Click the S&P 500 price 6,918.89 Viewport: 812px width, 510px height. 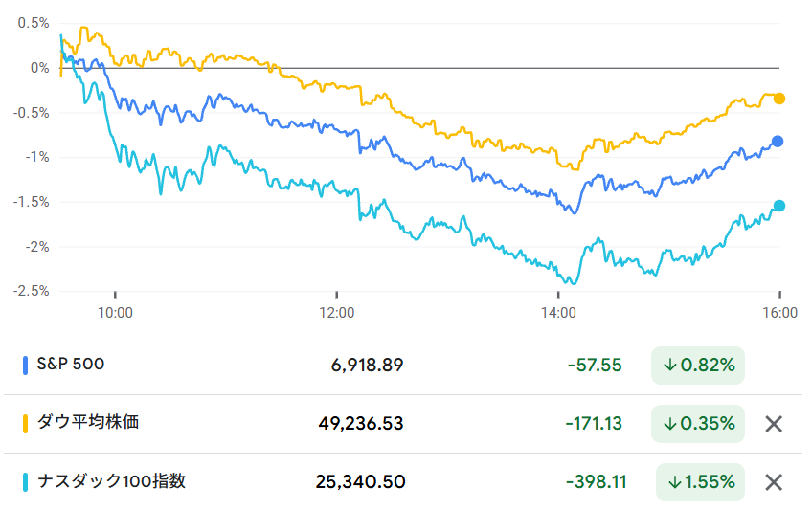368,365
